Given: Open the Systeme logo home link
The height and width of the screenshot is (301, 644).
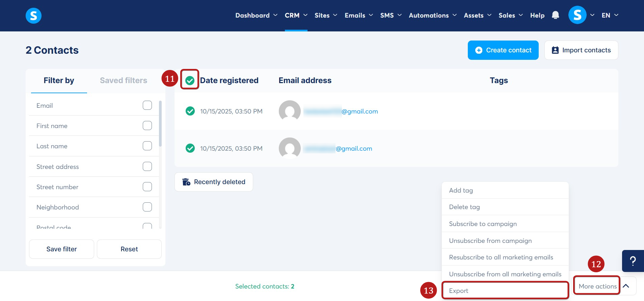Looking at the screenshot, I should point(33,16).
